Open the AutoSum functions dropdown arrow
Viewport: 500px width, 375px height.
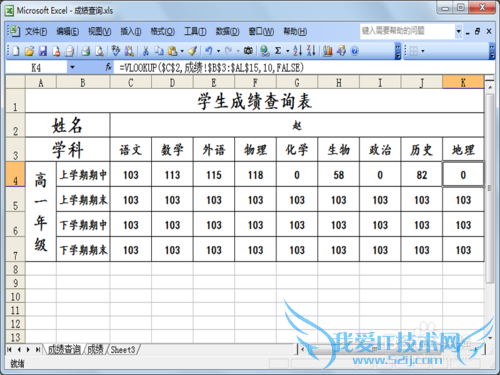288,51
